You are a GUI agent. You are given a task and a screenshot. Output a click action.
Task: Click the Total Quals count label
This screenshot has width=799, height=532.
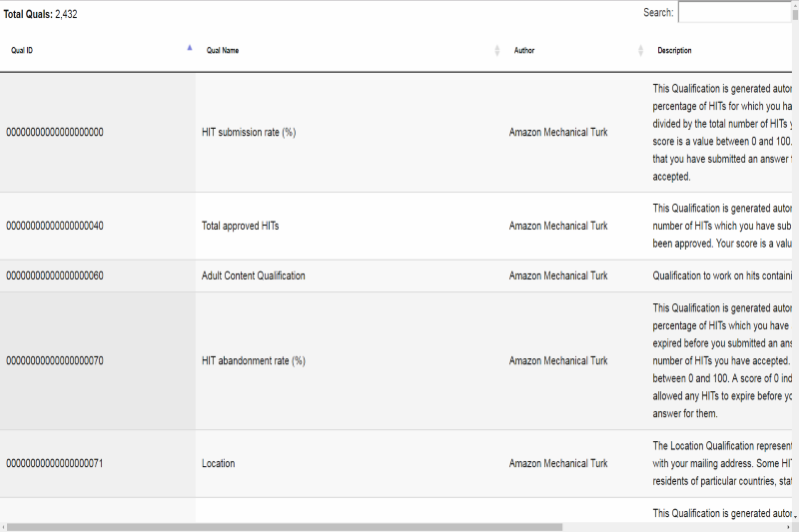point(40,14)
